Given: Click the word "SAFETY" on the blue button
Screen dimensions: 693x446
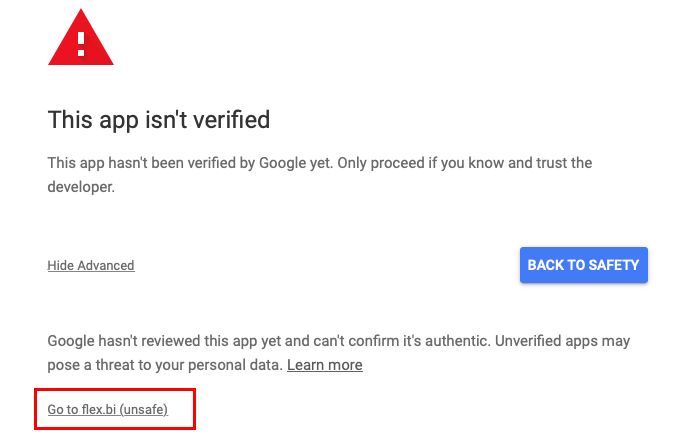Looking at the screenshot, I should [610, 265].
